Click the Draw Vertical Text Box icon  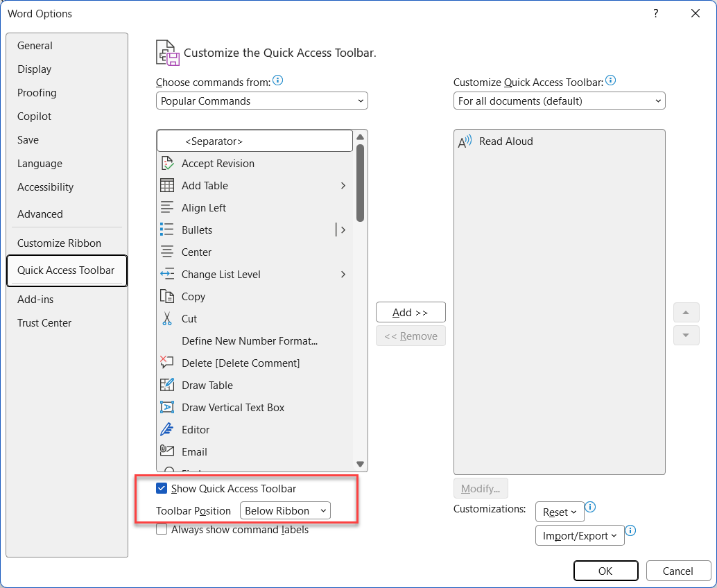[x=167, y=407]
